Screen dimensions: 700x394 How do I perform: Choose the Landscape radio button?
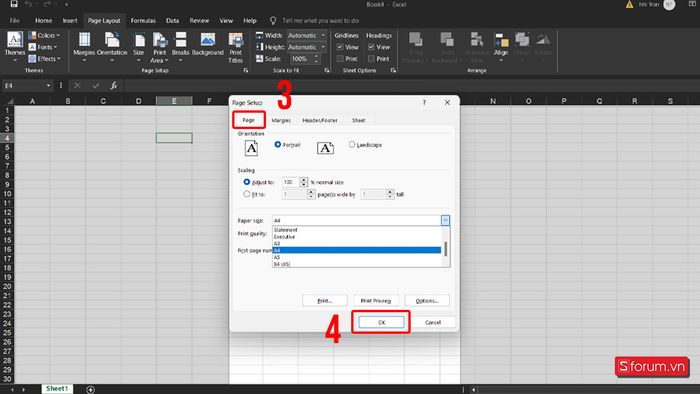(352, 145)
